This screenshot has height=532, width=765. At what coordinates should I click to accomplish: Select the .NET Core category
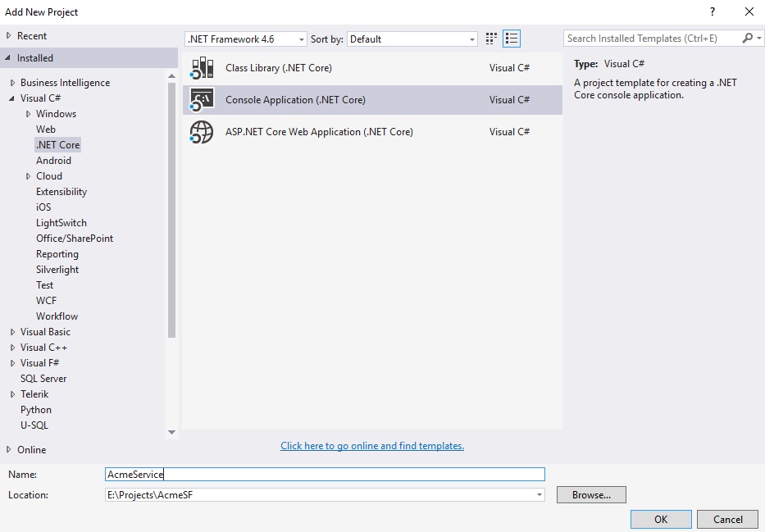tap(57, 145)
